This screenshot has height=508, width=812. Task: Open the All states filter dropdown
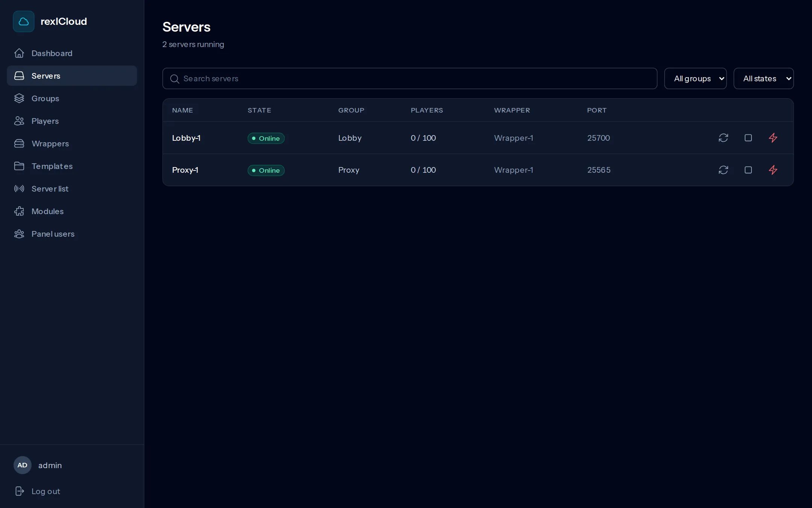[x=764, y=78]
